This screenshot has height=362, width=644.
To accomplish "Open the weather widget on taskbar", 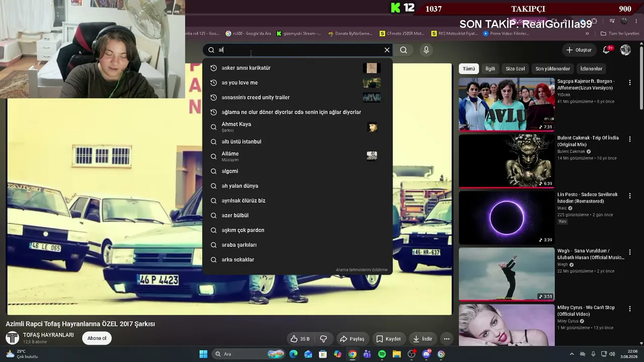I will tap(22, 354).
